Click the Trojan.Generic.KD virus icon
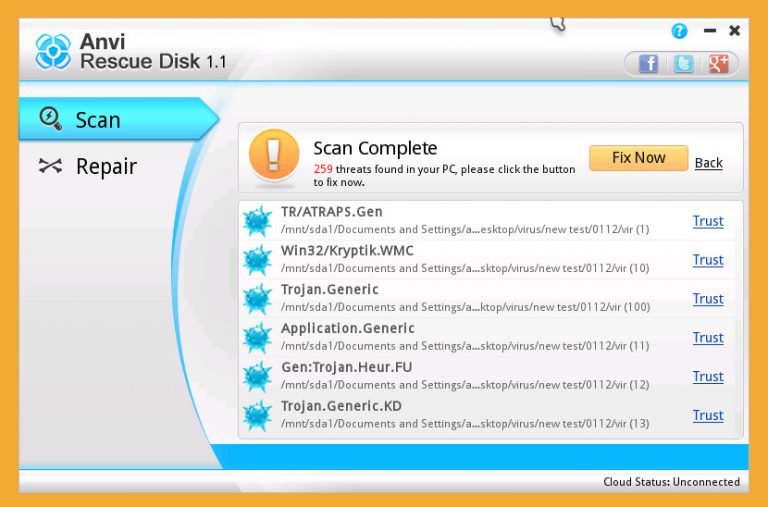The image size is (768, 507). coord(258,415)
